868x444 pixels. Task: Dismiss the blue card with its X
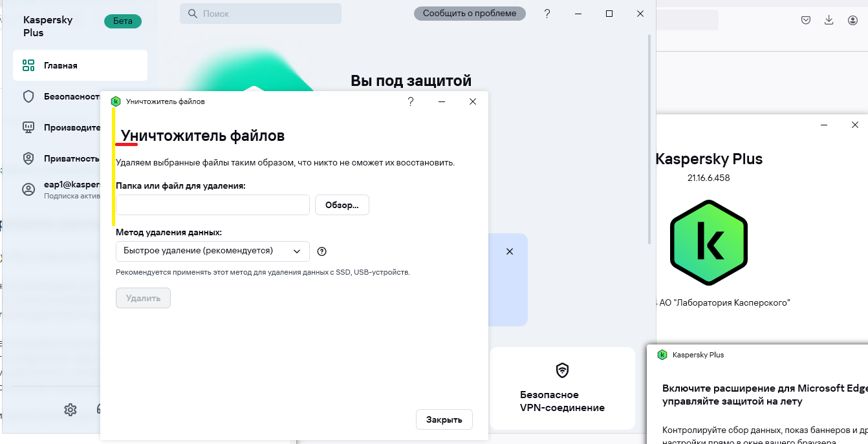pyautogui.click(x=510, y=251)
